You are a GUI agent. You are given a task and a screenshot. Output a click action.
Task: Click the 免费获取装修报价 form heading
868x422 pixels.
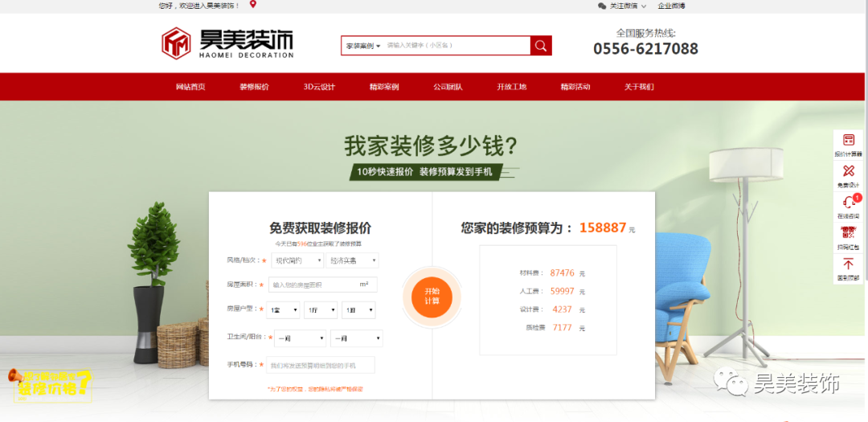pyautogui.click(x=321, y=227)
